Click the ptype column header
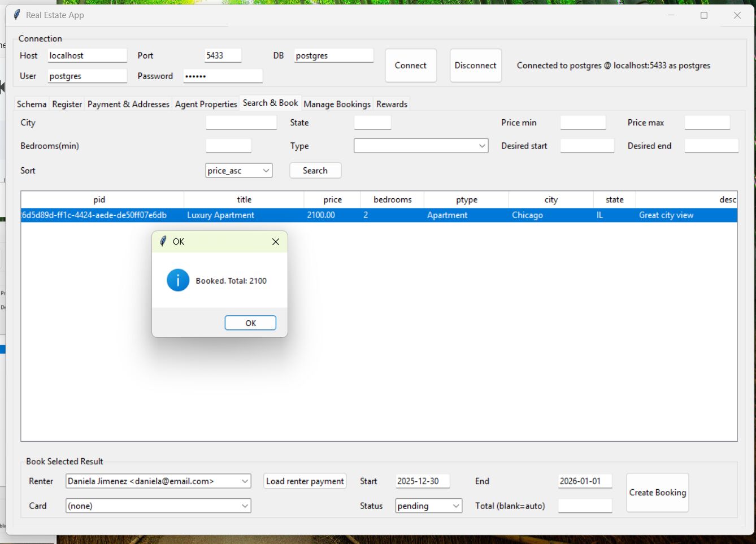This screenshot has width=756, height=544. pyautogui.click(x=466, y=199)
